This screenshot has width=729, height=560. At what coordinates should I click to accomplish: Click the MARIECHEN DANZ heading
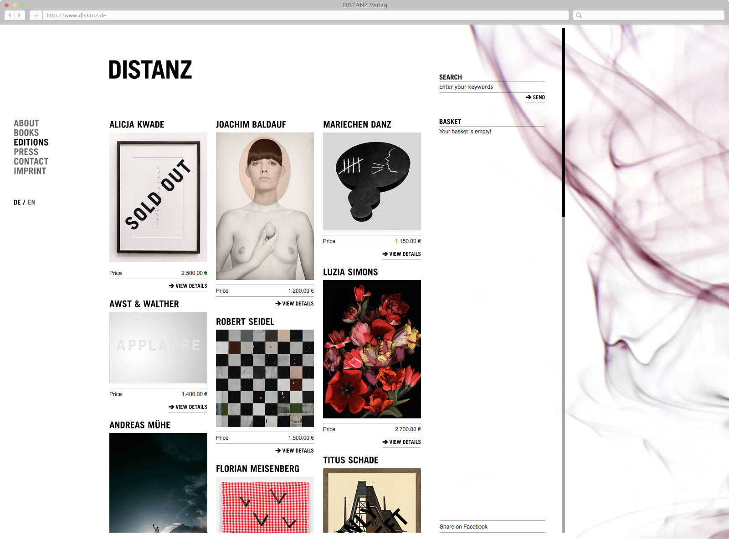click(x=357, y=125)
